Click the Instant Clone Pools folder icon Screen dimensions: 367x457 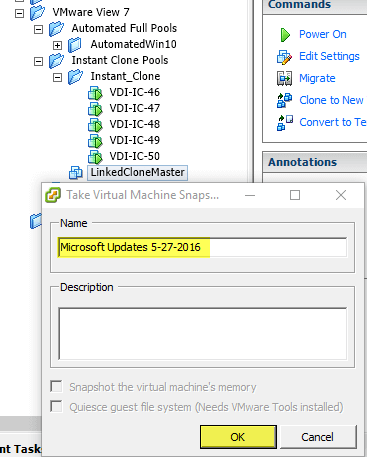point(56,61)
